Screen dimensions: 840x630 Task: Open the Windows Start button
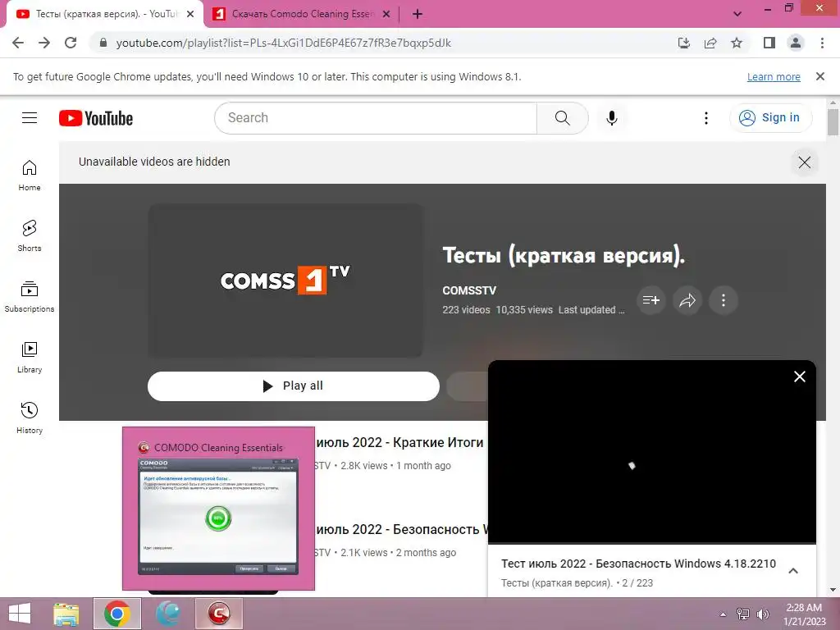(20, 614)
